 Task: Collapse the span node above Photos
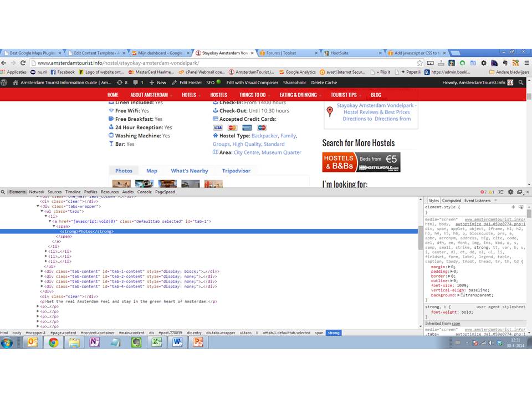54,226
